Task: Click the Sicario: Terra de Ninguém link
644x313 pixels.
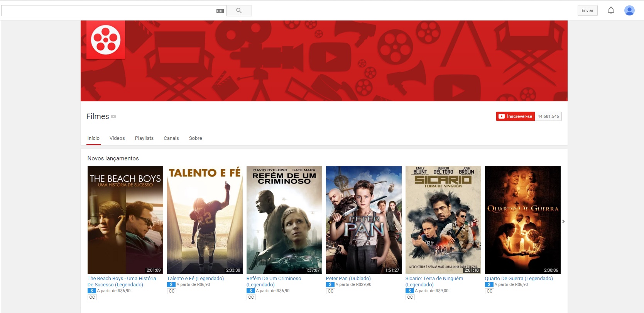Action: (434, 281)
